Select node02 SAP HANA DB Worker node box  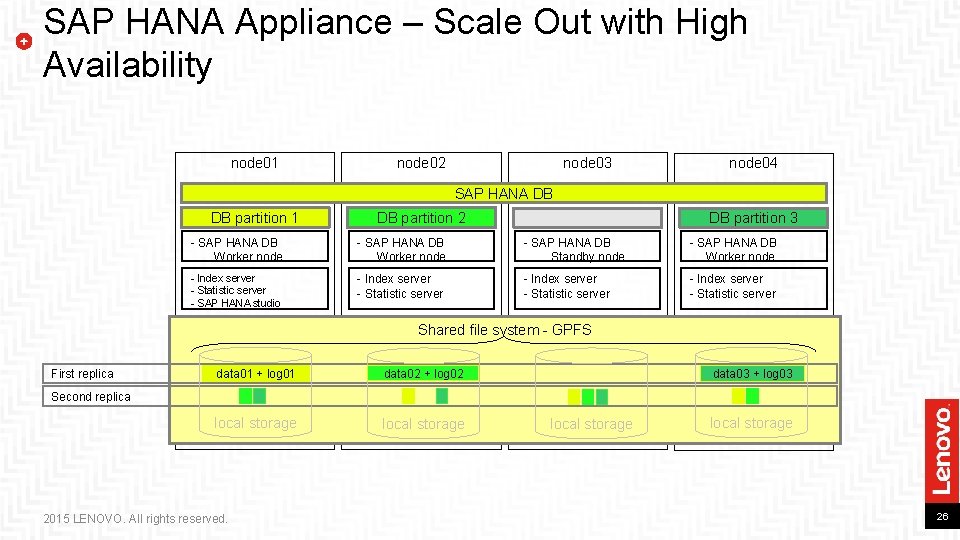(x=421, y=246)
